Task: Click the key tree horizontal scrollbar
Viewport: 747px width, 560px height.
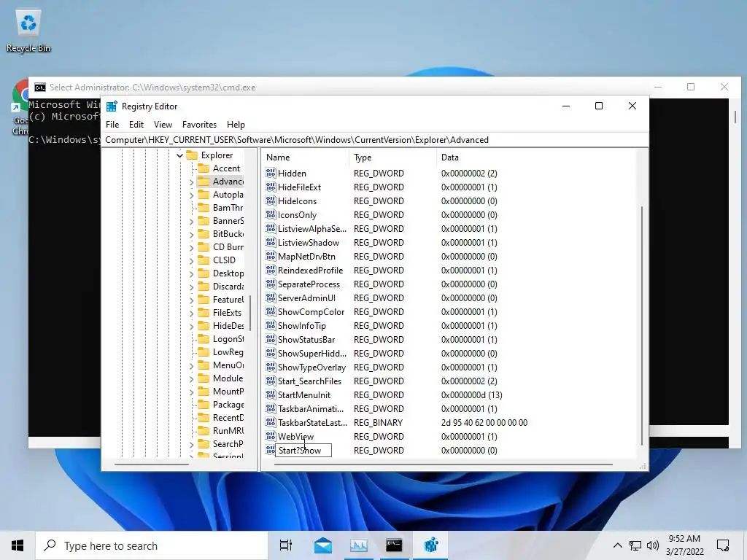Action: (x=152, y=464)
